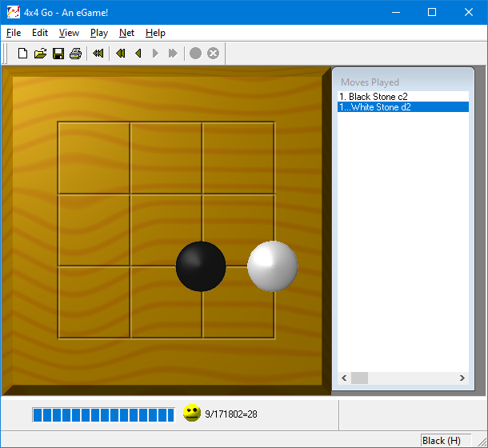Click left arrow of moves list scrollbar
Image resolution: width=488 pixels, height=448 pixels.
(344, 378)
